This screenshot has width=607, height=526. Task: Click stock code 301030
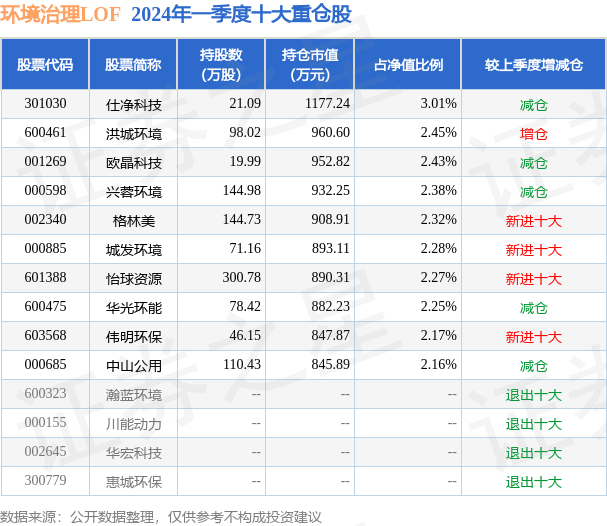point(45,103)
